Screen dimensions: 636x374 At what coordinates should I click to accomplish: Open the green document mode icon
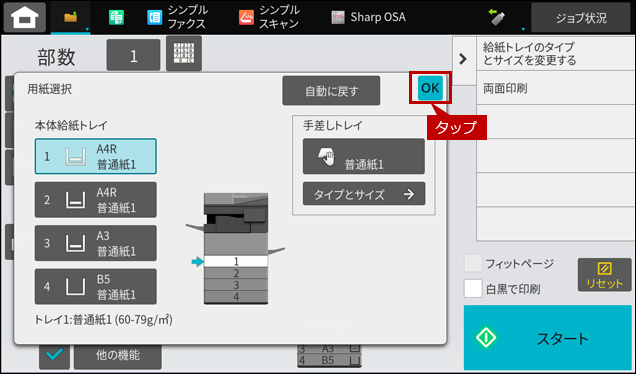[x=116, y=17]
